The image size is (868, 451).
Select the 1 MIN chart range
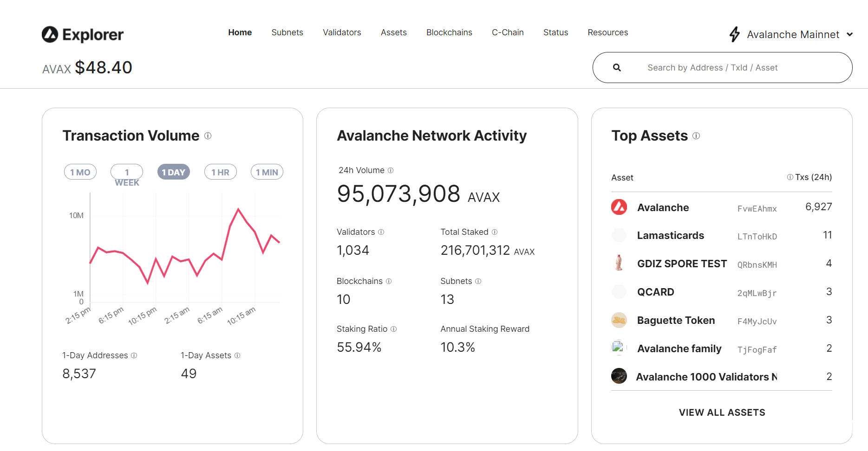(267, 172)
